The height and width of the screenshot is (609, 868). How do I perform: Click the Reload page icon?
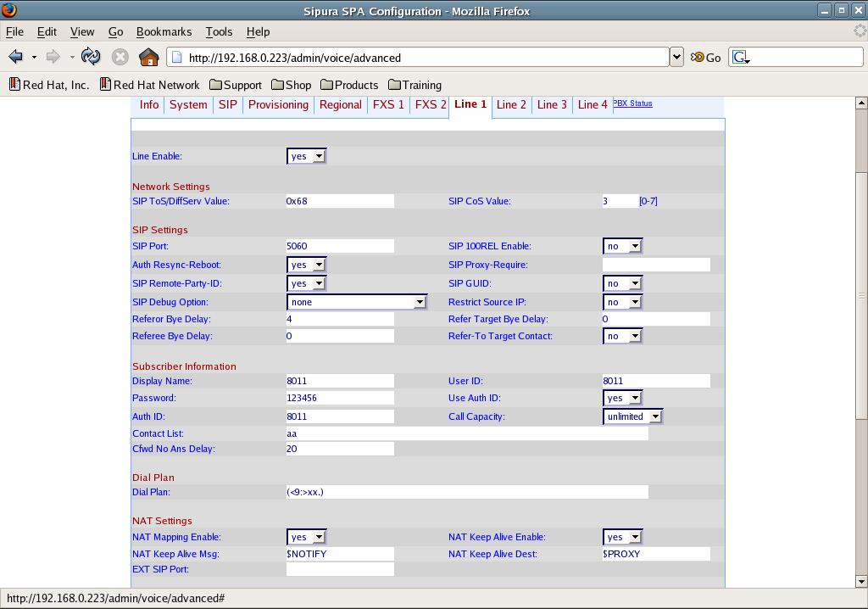(x=91, y=57)
